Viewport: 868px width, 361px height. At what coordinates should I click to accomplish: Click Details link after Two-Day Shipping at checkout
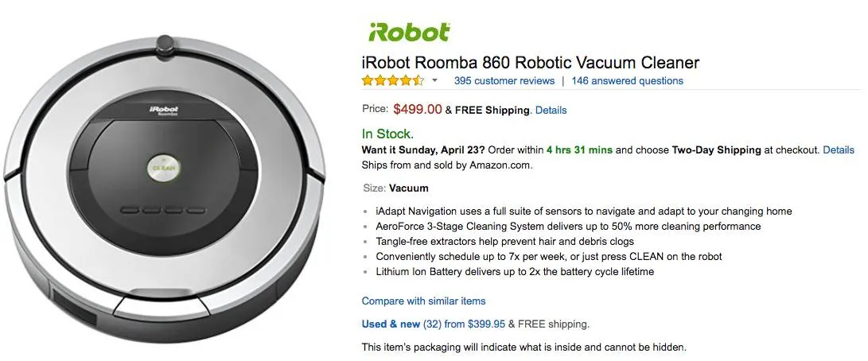(x=838, y=149)
